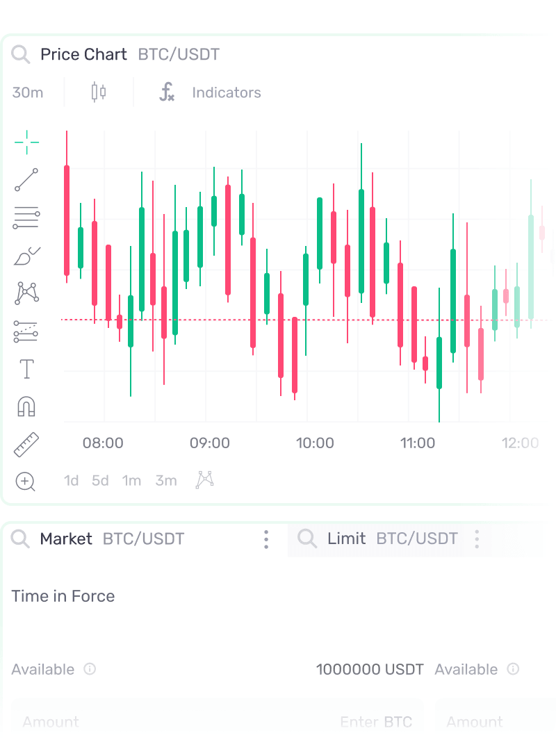Open the Indicators panel
556x756 pixels.
click(x=208, y=92)
